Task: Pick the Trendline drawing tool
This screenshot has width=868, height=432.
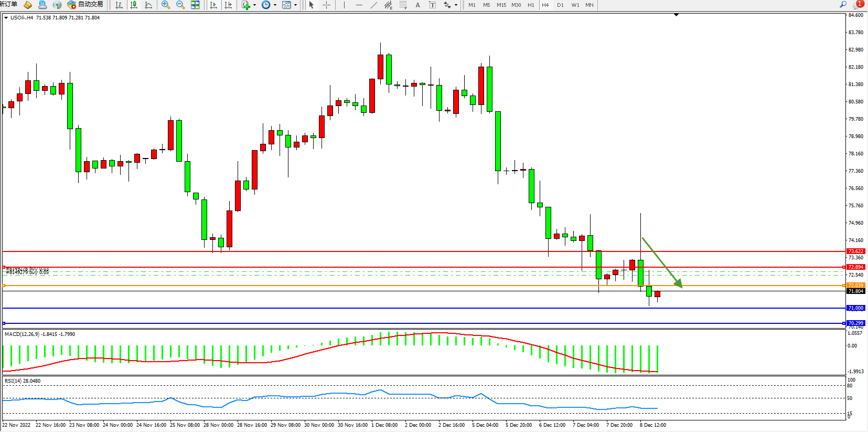Action: [x=373, y=5]
